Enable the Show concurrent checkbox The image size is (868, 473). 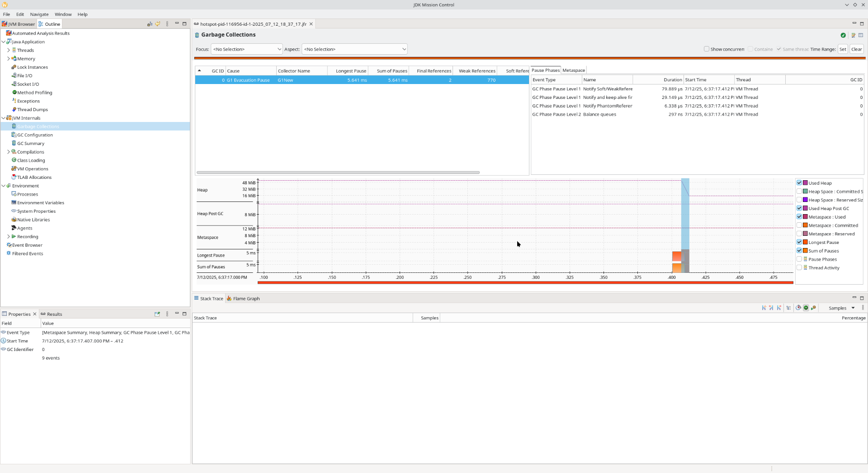(x=707, y=49)
